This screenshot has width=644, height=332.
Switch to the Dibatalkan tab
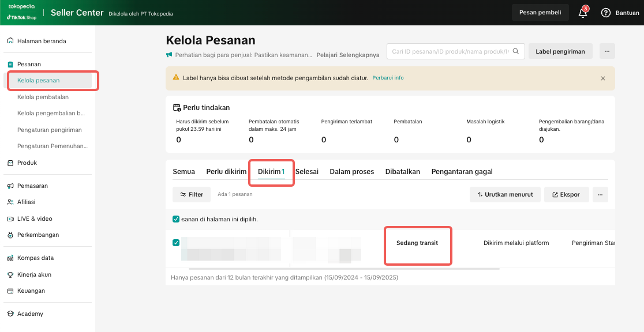[x=402, y=172]
